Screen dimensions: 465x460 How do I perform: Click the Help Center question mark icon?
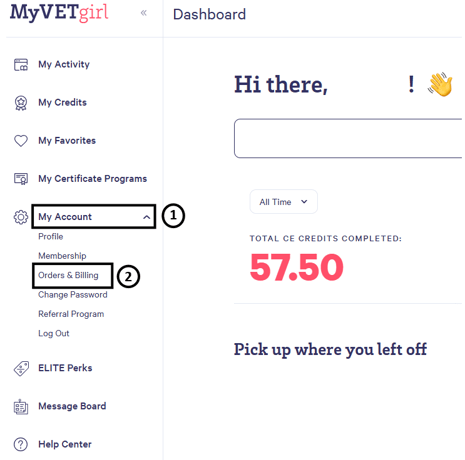[x=21, y=444]
